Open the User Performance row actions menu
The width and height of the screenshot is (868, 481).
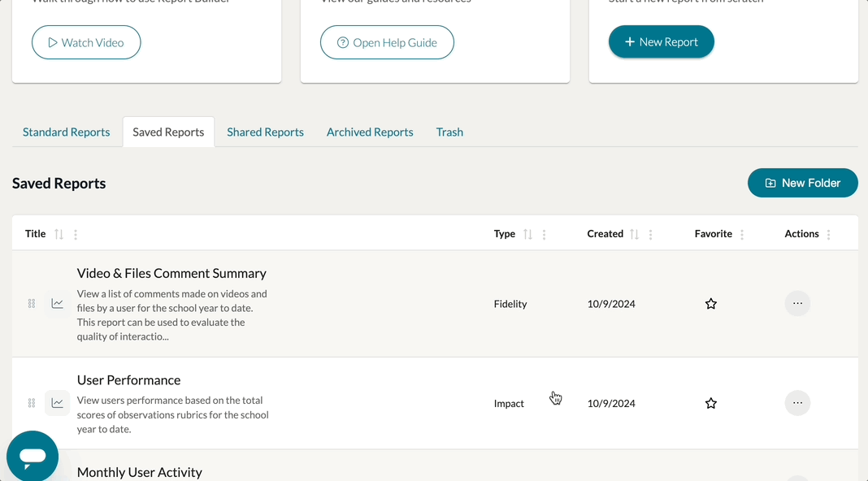pyautogui.click(x=797, y=403)
